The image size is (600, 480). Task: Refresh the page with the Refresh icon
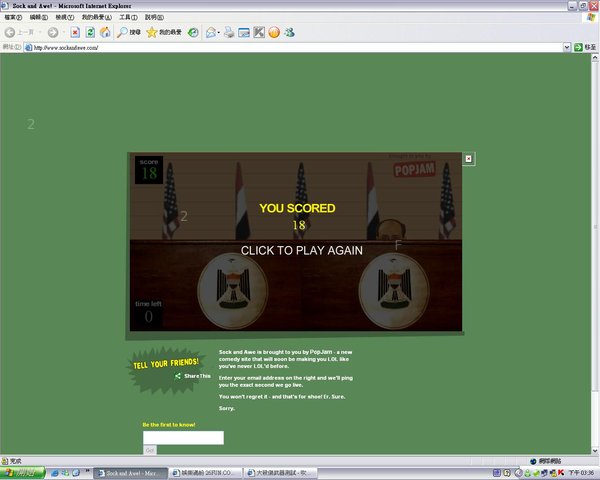point(90,32)
